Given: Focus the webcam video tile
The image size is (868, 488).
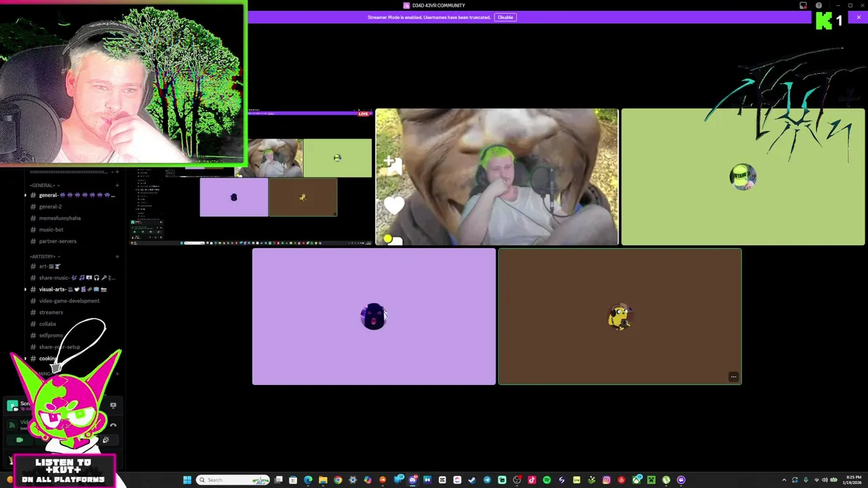Looking at the screenshot, I should point(497,177).
